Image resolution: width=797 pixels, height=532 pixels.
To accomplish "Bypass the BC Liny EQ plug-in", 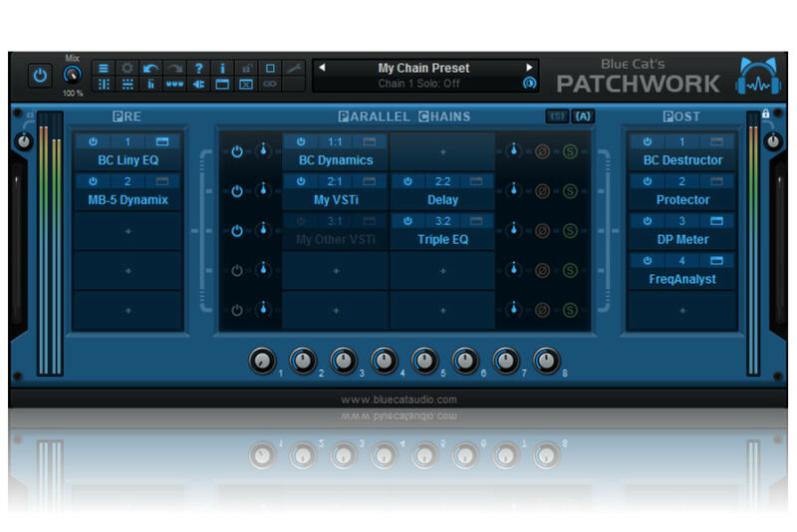I will pos(93,141).
